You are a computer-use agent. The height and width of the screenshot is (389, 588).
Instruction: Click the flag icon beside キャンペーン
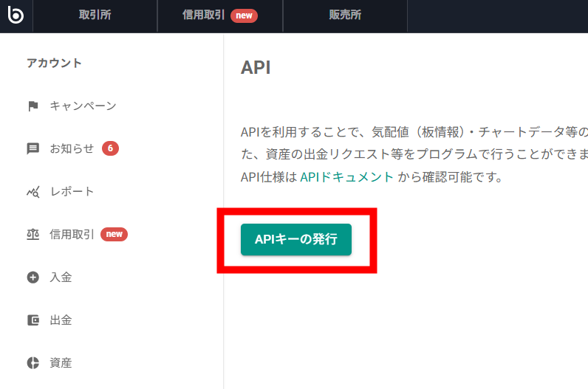pos(33,106)
